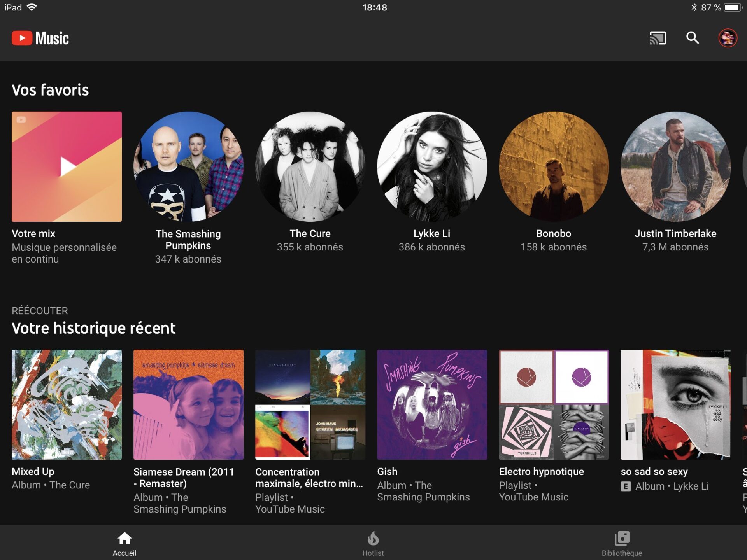Tap '347 k abonnés' subscriber count
The width and height of the screenshot is (747, 560).
188,259
